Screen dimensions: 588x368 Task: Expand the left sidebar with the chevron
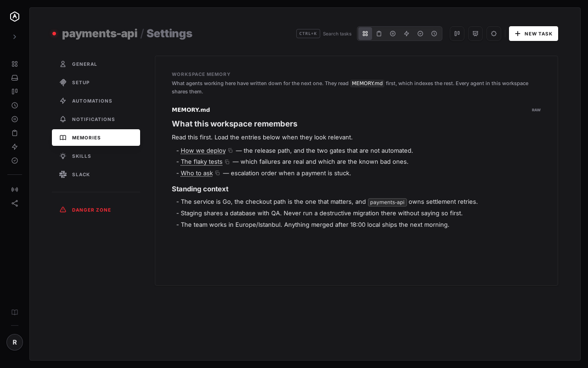point(15,37)
